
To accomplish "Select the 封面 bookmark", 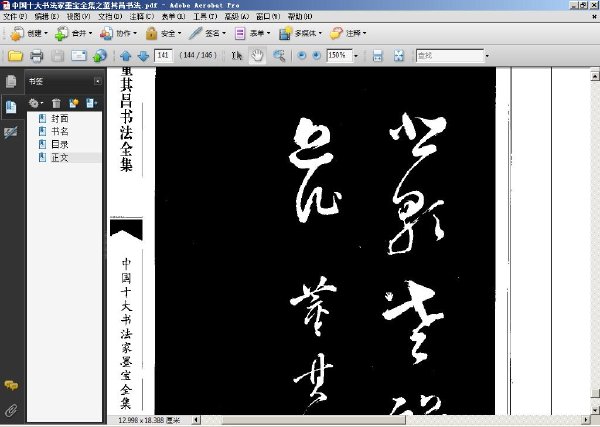I will click(60, 119).
